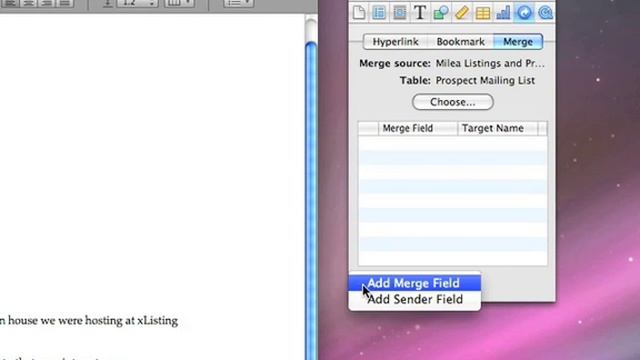The width and height of the screenshot is (640, 360).
Task: Open the columns dropdown in format bar
Action: [179, 3]
